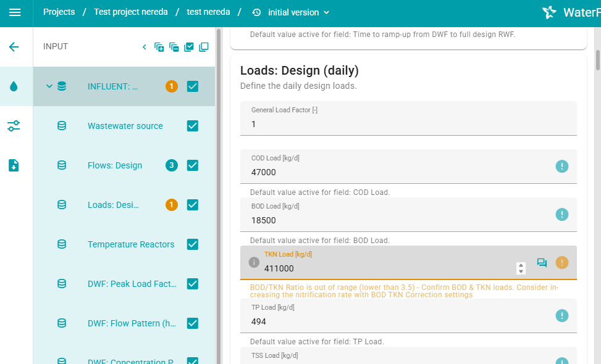601x364 pixels.
Task: Click TP Load default value info icon
Action: (x=562, y=316)
